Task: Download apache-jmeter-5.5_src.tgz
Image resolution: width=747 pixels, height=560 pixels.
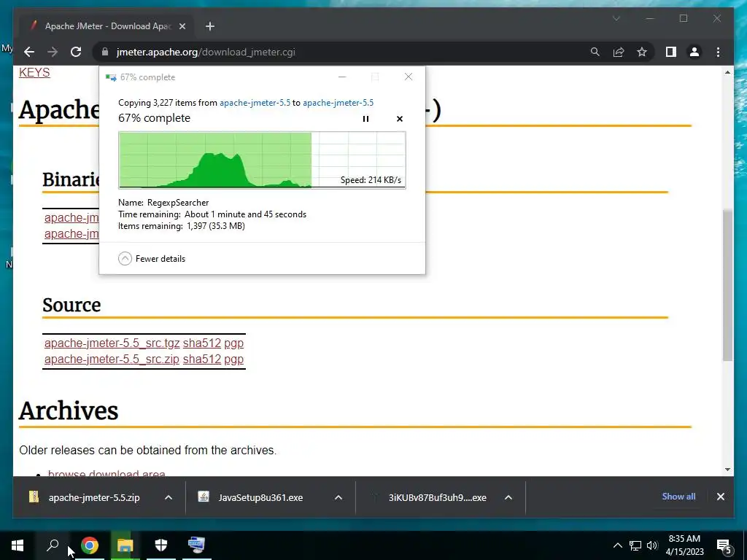Action: pos(112,343)
